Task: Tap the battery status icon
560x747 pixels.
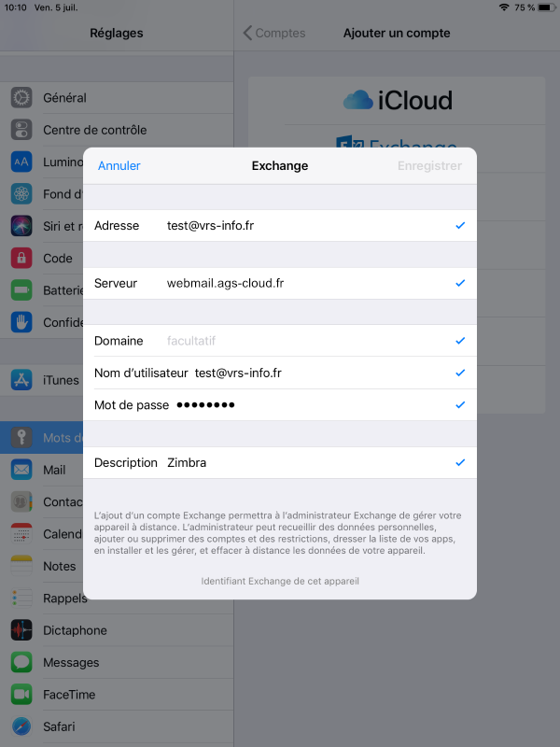Action: 546,7
